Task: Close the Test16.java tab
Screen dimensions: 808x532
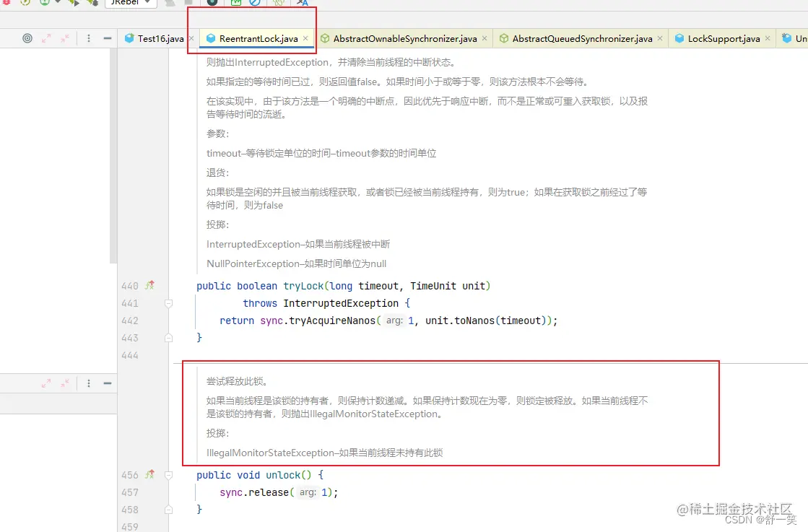Action: tap(191, 39)
